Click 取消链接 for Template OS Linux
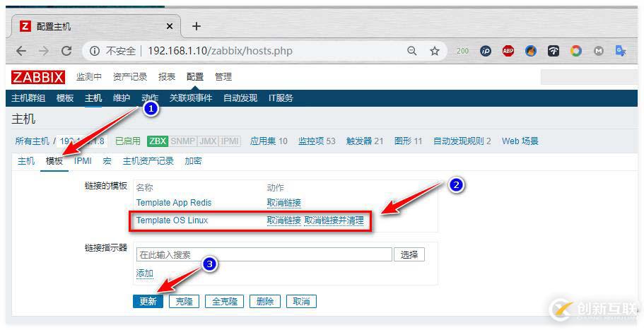The height and width of the screenshot is (330, 644). (283, 220)
